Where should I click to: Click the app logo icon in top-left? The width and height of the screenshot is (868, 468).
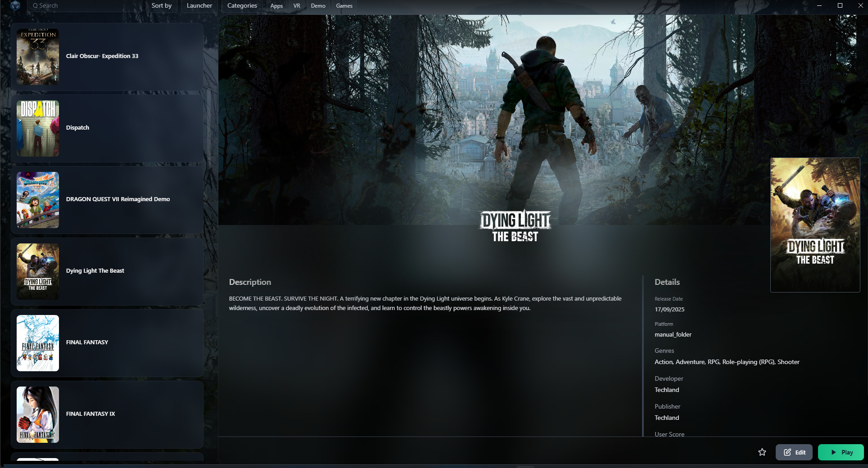pyautogui.click(x=15, y=6)
